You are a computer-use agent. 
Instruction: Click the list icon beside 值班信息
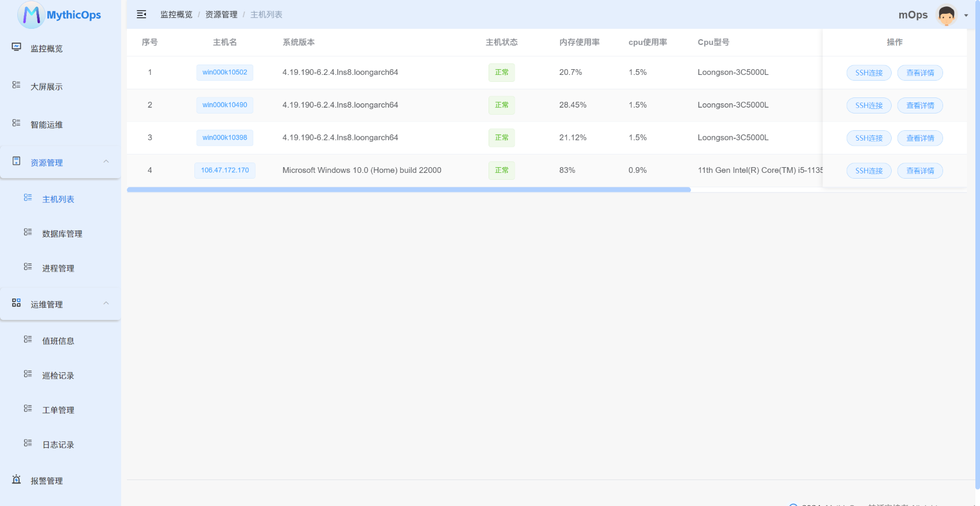(28, 339)
